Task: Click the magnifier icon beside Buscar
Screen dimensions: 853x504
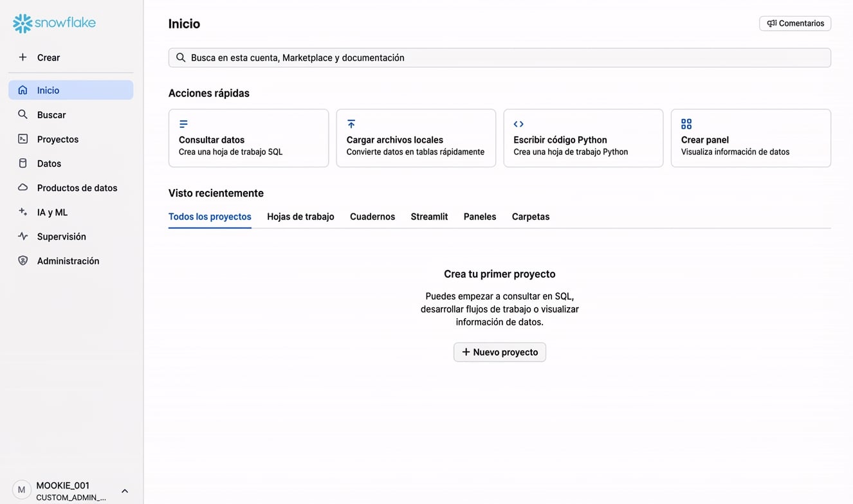Action: tap(23, 114)
